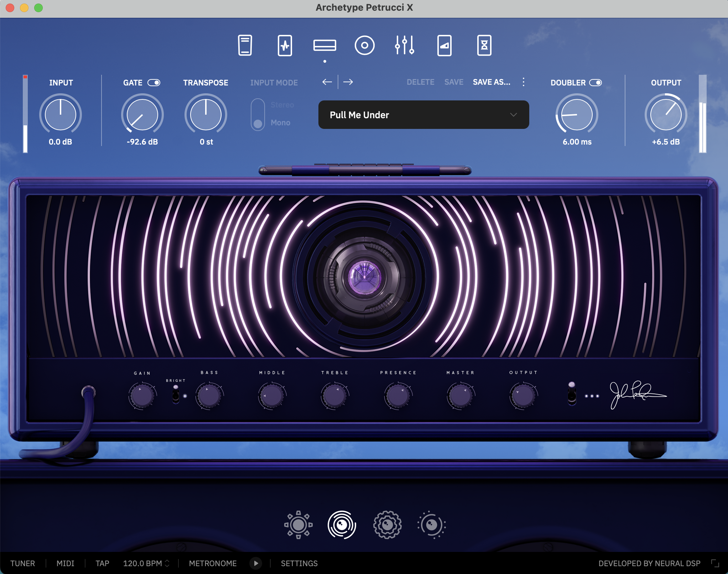Open the METRONOME options
Viewport: 728px width, 574px height.
[x=213, y=563]
